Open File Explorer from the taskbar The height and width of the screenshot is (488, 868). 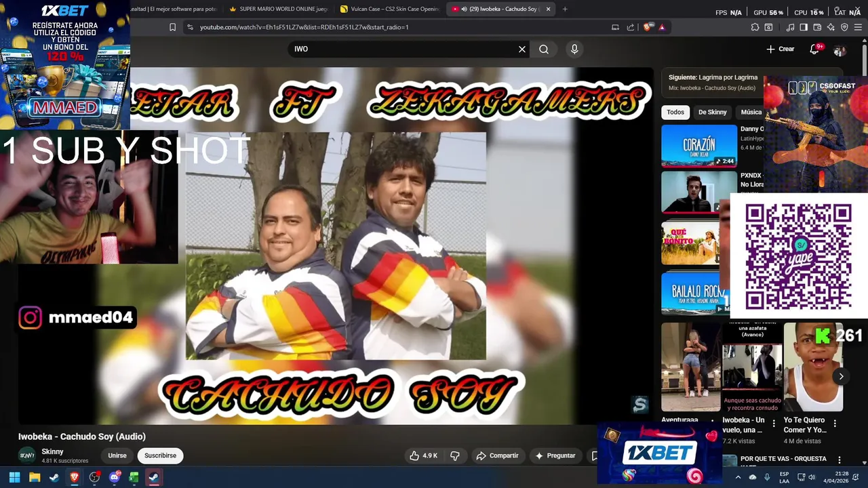coord(35,477)
